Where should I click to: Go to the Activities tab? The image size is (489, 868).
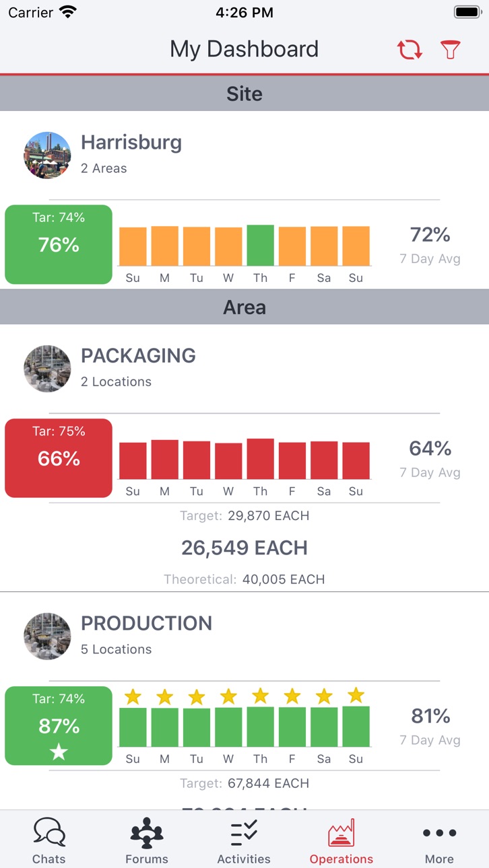tap(244, 840)
